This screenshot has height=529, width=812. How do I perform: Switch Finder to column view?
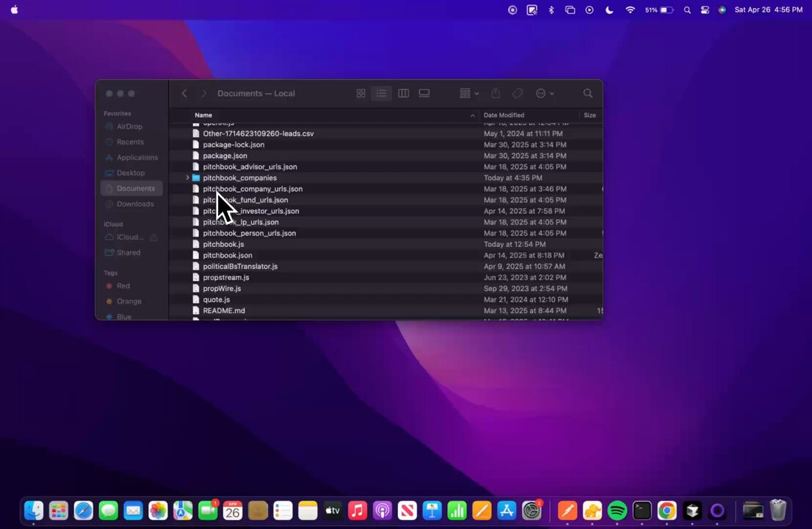403,93
